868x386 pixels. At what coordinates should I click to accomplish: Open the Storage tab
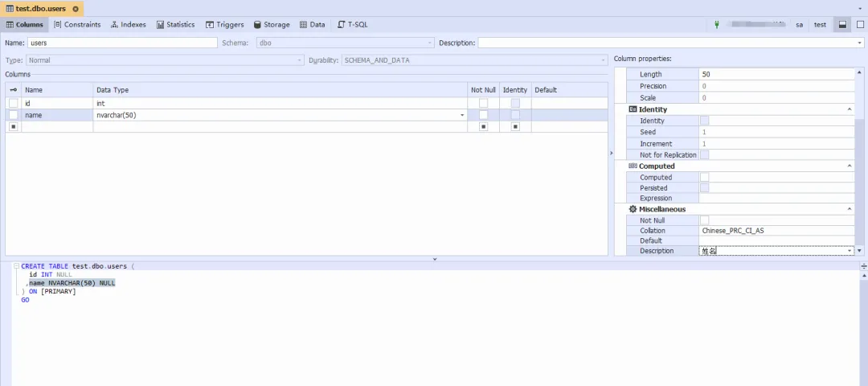[272, 25]
